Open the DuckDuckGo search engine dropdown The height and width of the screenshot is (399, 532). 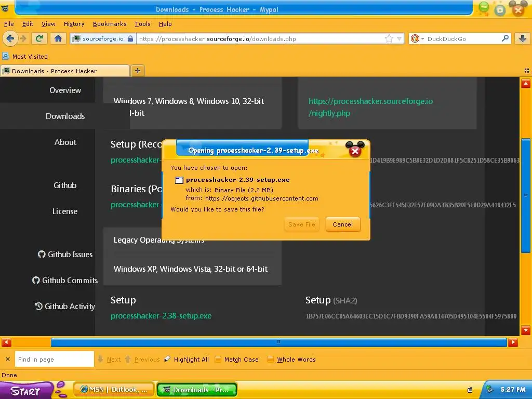point(417,38)
